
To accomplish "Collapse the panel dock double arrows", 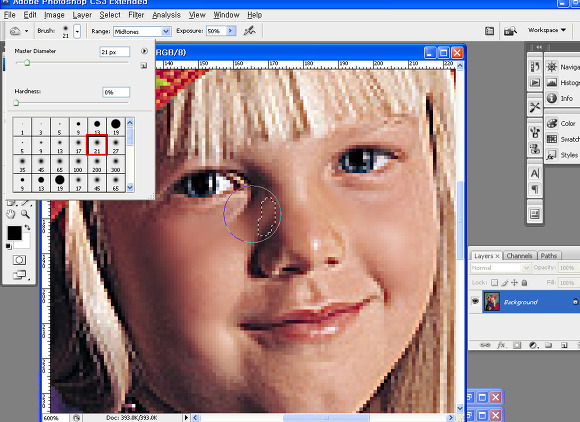I will 539,47.
